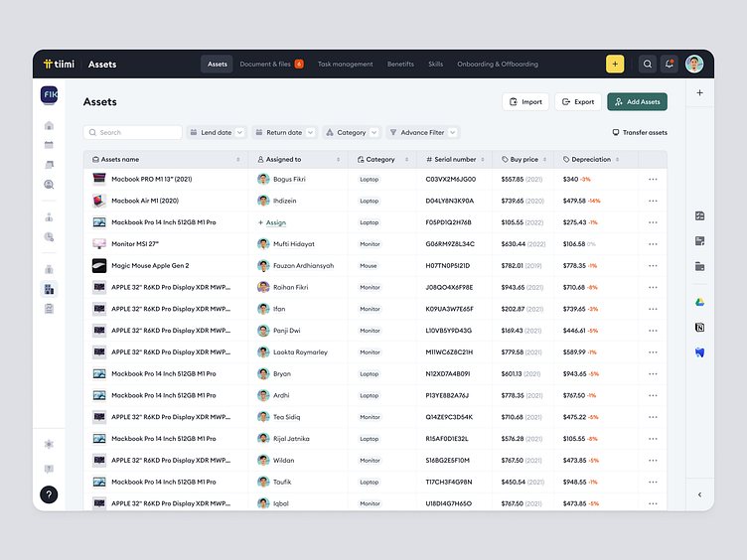Open the Google Drive integration icon
This screenshot has height=560, width=747.
pos(699,302)
